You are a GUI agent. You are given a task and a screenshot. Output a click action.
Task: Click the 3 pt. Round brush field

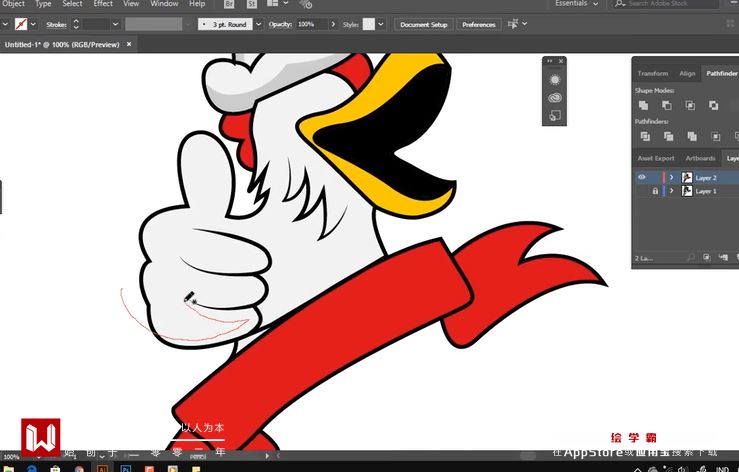click(x=225, y=24)
